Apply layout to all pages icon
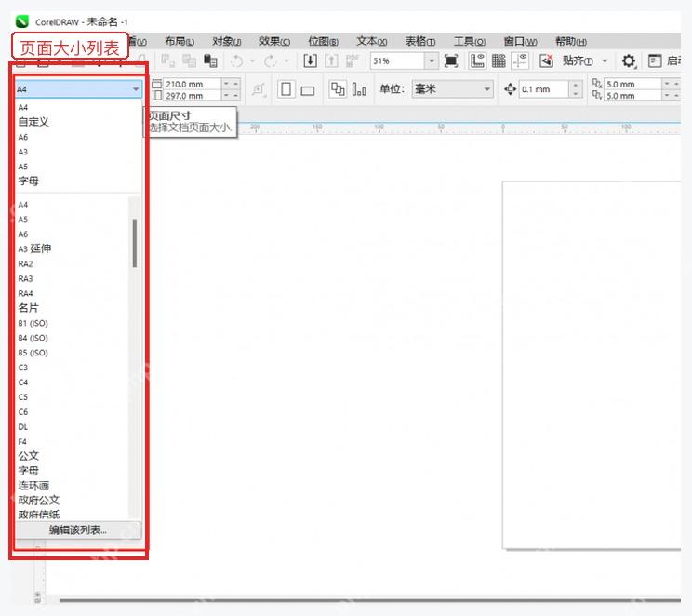This screenshot has width=692, height=616. pos(338,89)
